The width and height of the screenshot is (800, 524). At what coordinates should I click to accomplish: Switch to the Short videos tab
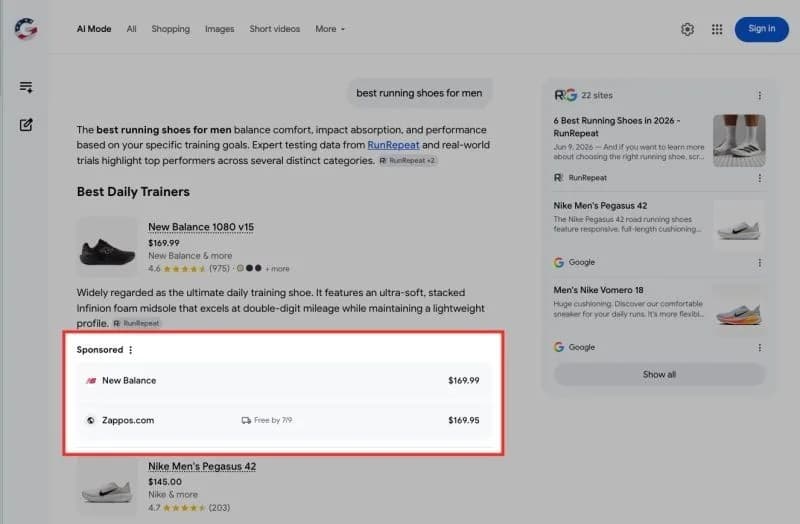click(x=274, y=29)
